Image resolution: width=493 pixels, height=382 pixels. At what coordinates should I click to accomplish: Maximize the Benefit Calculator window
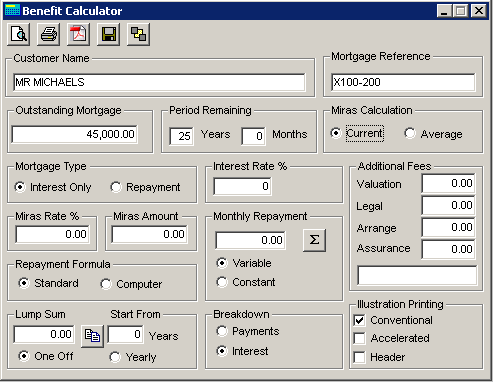(461, 11)
